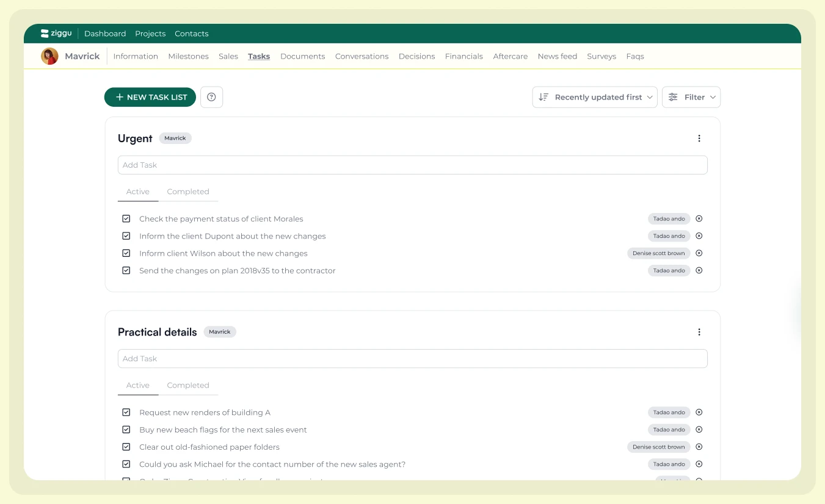Remove the paper folders task
This screenshot has height=504, width=825.
pos(699,447)
